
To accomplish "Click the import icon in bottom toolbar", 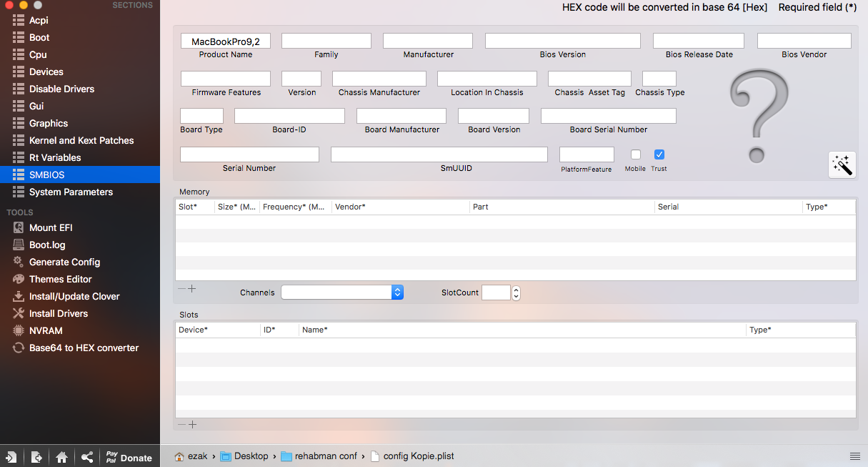I will 11,457.
